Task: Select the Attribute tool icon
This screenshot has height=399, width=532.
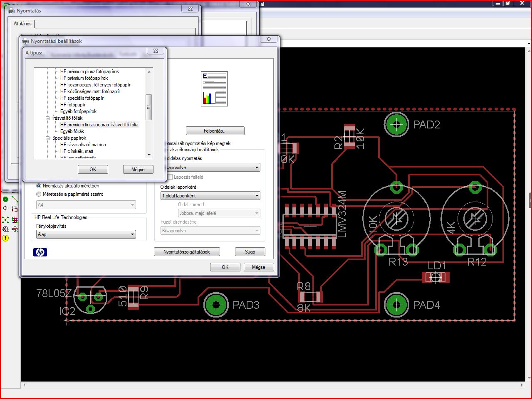Action: [15, 208]
